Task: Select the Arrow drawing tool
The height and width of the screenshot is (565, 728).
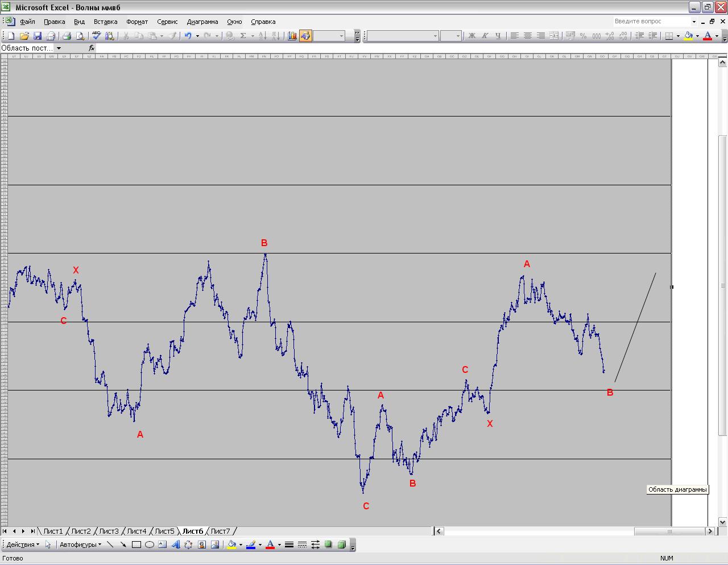Action: [x=123, y=545]
